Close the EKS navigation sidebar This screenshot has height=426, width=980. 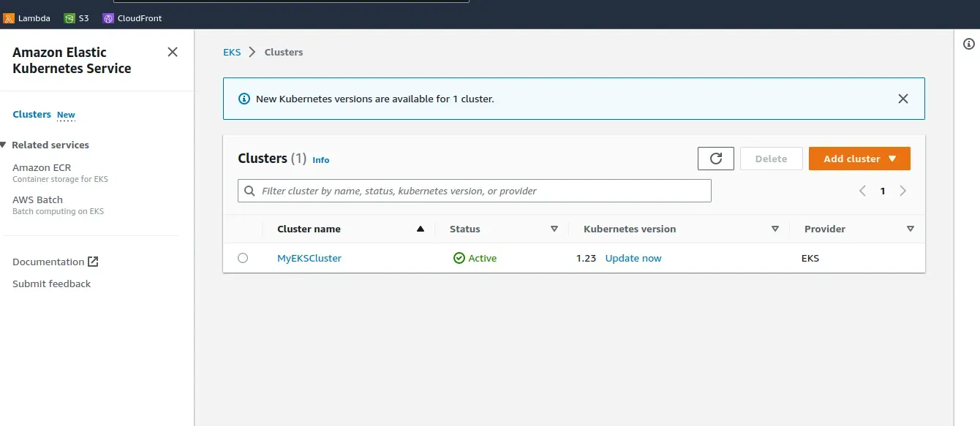pos(173,52)
